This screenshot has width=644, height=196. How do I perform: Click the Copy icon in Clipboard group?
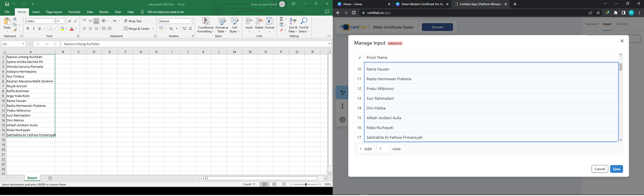coord(15,25)
